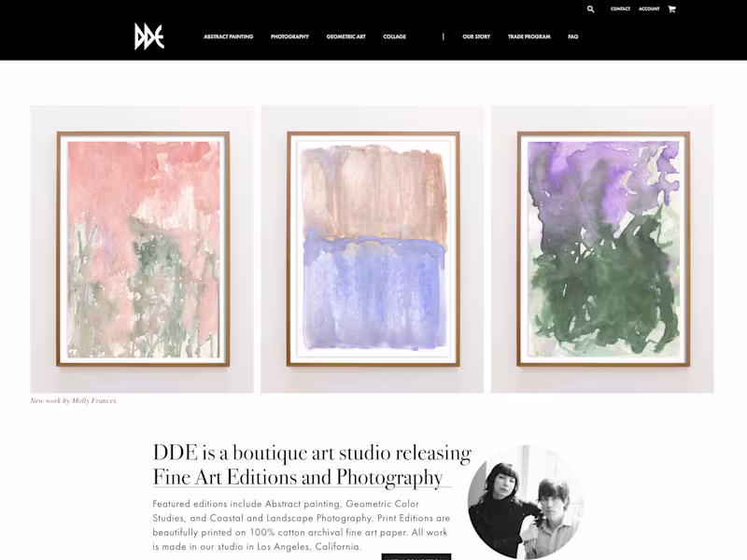View the tan and blue framed painting

click(x=372, y=249)
